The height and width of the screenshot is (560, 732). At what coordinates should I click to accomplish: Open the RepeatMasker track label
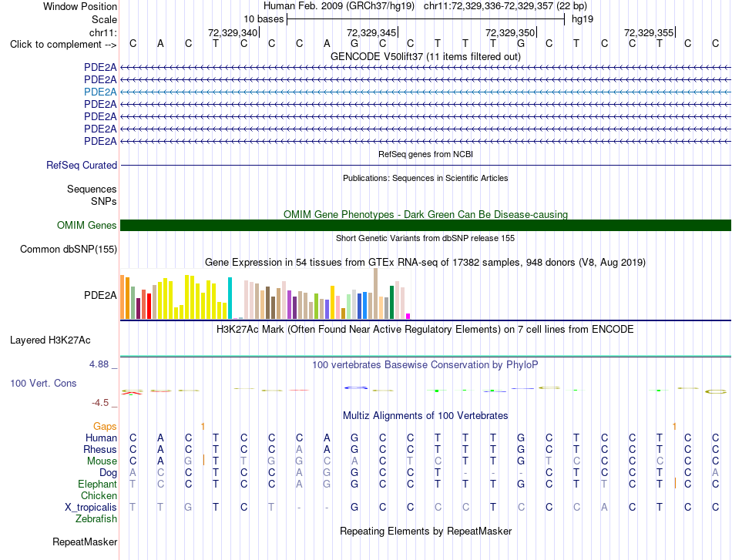(85, 542)
